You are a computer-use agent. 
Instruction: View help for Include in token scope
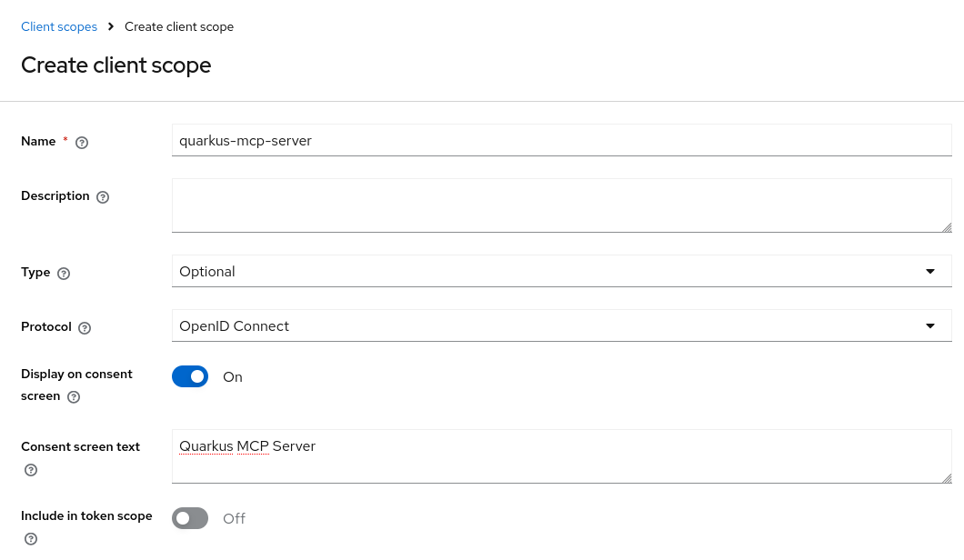point(31,539)
